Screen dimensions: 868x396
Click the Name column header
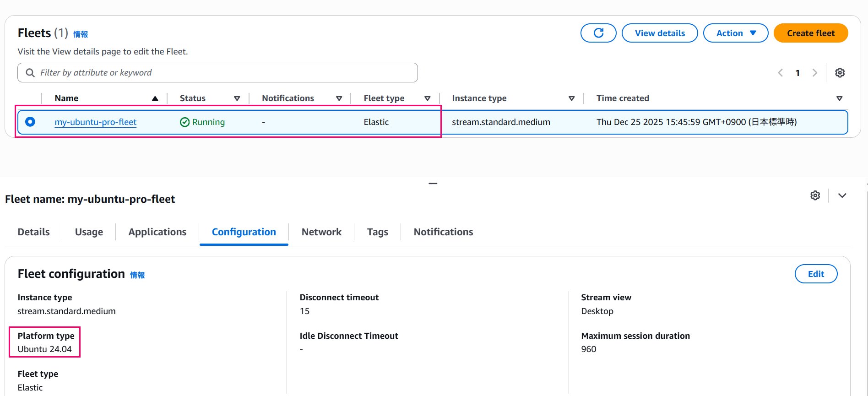click(x=66, y=98)
